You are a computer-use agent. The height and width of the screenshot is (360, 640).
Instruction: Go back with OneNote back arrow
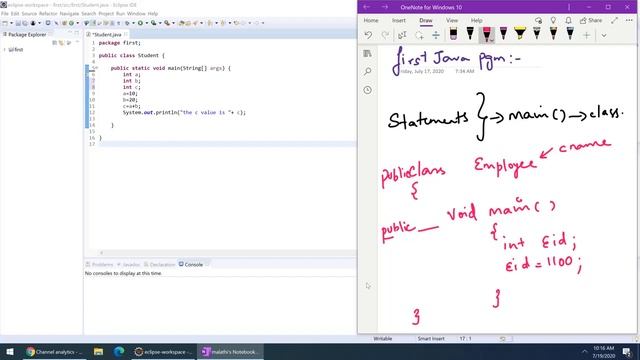point(367,7)
